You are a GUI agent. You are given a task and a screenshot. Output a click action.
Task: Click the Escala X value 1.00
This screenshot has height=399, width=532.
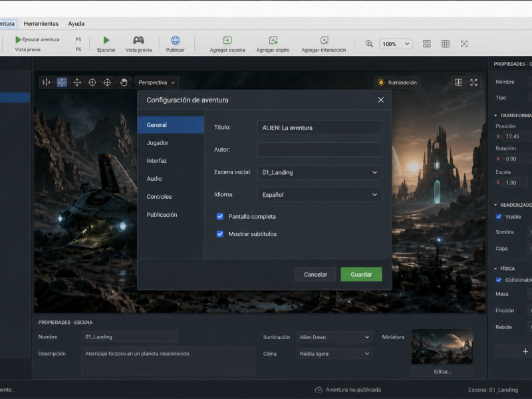(x=515, y=183)
